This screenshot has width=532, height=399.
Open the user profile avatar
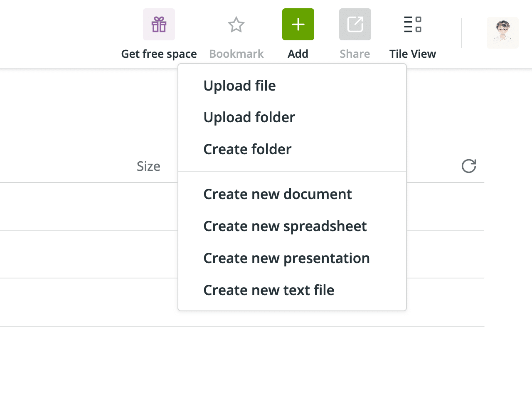(502, 33)
